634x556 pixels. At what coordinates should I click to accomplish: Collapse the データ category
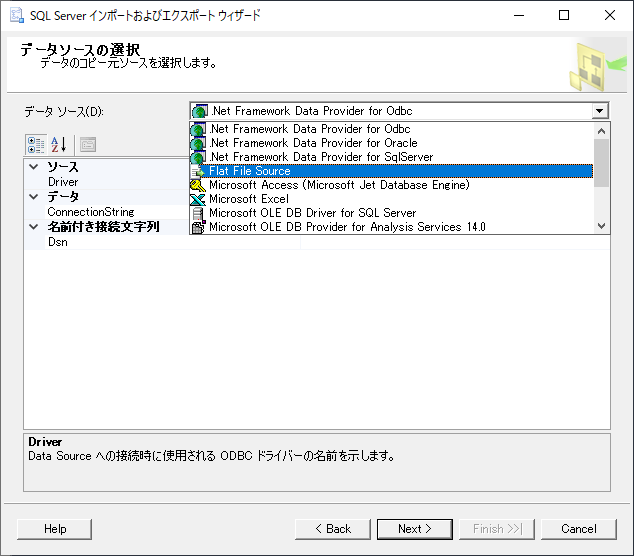(34, 197)
